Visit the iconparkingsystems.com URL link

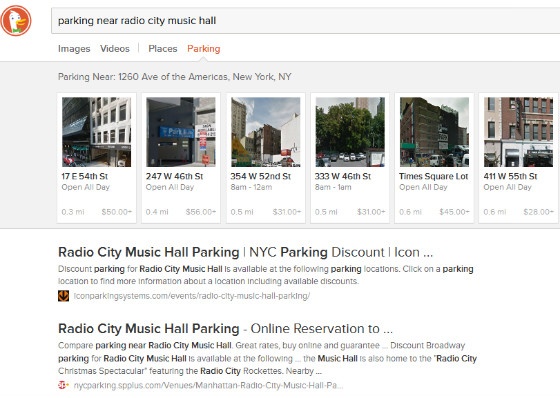192,296
